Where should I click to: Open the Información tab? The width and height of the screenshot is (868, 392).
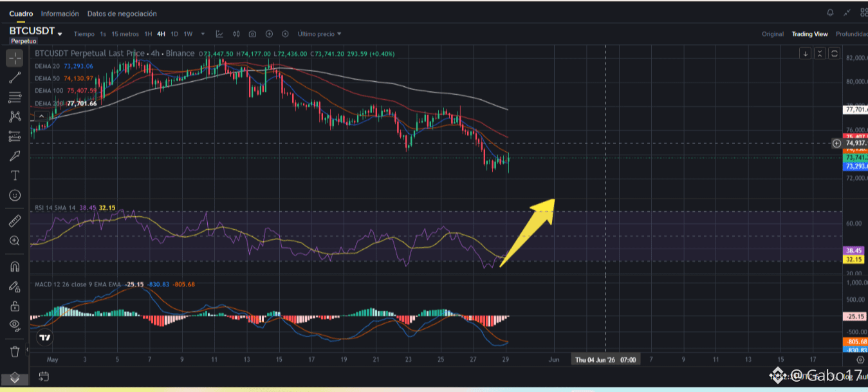pyautogui.click(x=60, y=14)
